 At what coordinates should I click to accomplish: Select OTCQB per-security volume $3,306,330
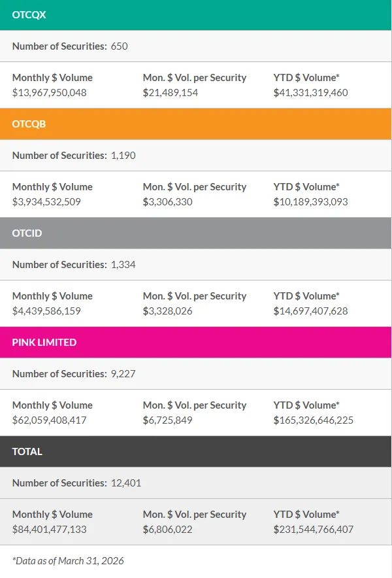[168, 202]
